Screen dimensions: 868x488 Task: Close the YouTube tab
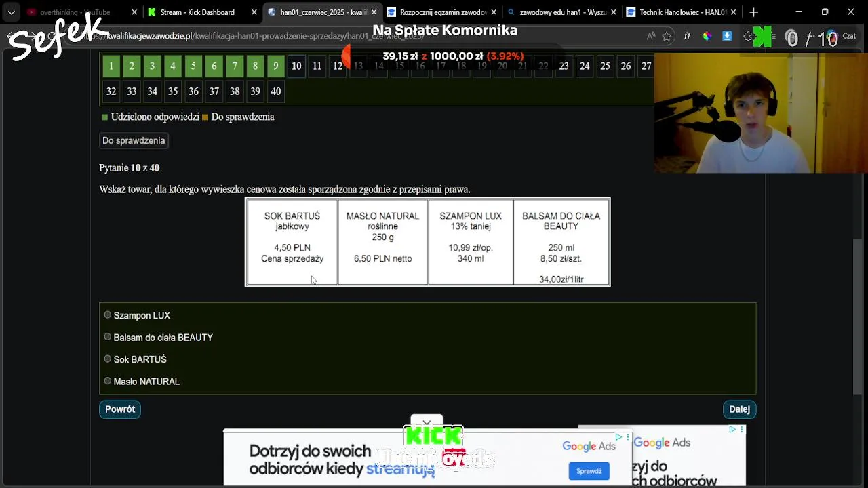pyautogui.click(x=134, y=12)
